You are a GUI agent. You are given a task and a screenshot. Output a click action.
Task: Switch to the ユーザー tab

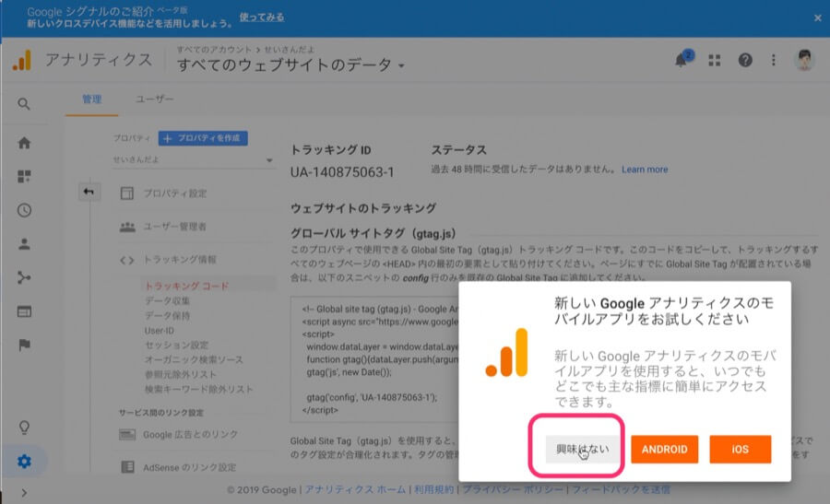(155, 99)
